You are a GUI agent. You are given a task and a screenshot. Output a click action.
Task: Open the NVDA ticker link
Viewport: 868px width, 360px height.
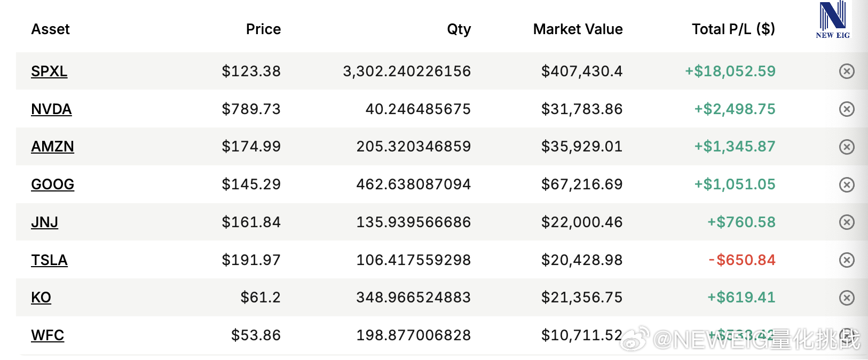(x=51, y=109)
